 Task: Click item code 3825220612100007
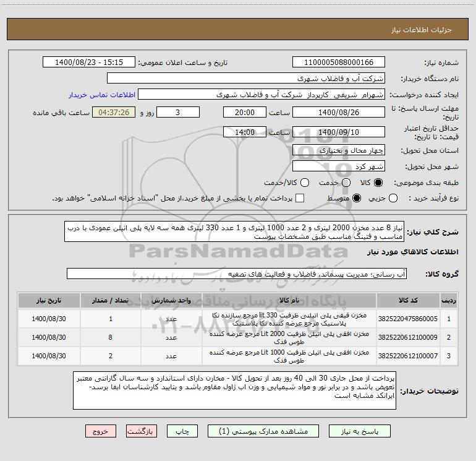click(408, 356)
